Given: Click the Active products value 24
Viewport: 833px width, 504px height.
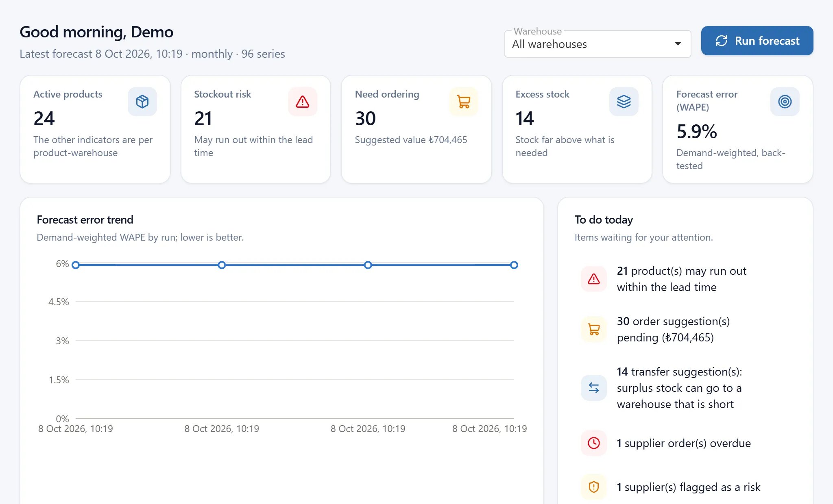Looking at the screenshot, I should point(44,119).
